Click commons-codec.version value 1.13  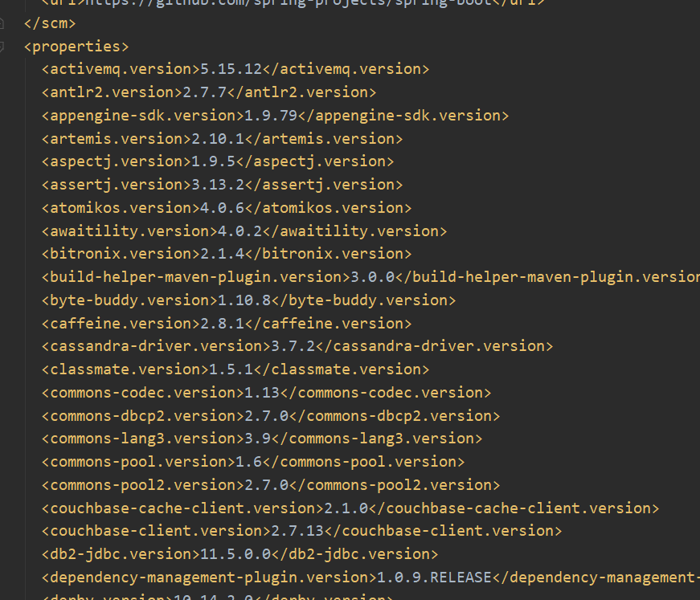262,393
